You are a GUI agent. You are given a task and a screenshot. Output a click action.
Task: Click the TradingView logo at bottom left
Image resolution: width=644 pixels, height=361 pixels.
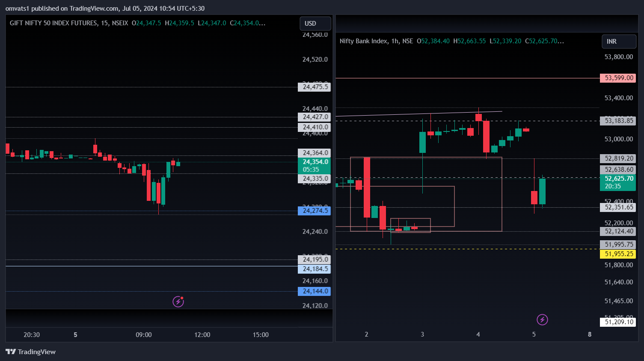point(30,352)
